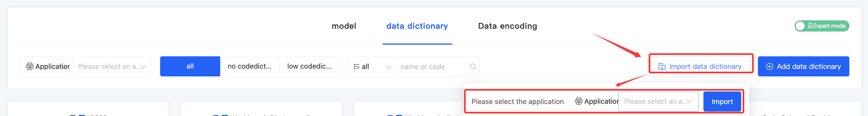
Task: Expand the 'all' search type dropdown
Action: [x=372, y=67]
